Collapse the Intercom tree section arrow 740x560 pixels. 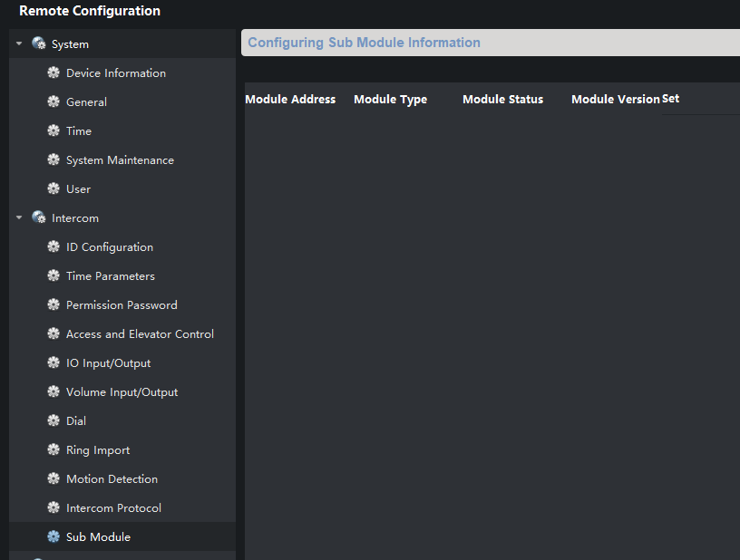pos(19,217)
